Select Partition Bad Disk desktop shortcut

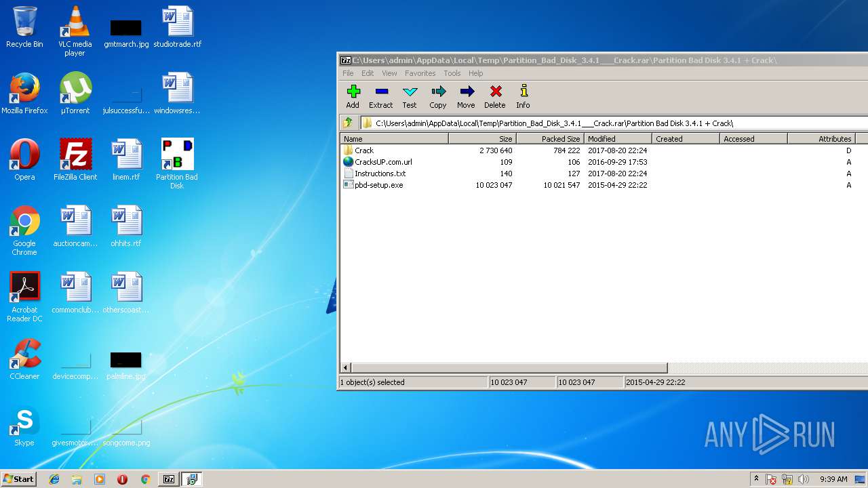pyautogui.click(x=177, y=164)
